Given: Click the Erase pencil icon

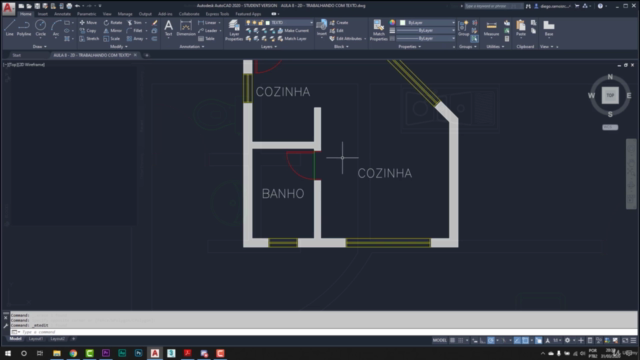Looking at the screenshot, I should tap(155, 22).
